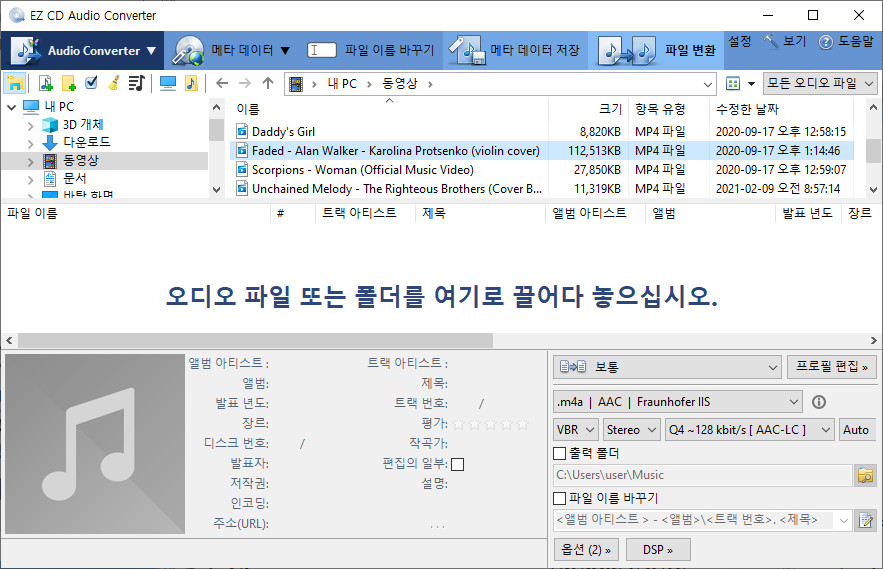Open the filename pattern dropdown

844,520
